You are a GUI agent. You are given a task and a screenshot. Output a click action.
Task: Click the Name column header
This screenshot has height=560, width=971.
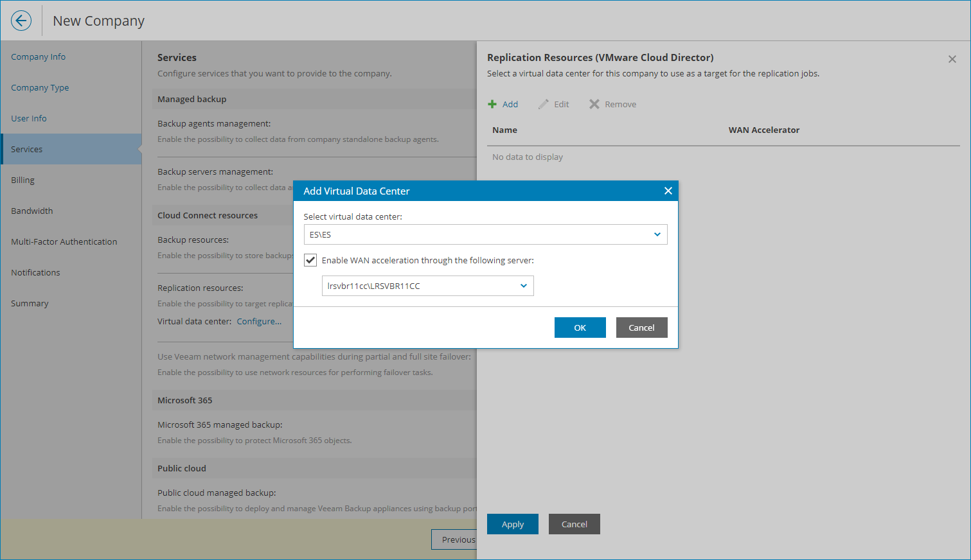[504, 130]
